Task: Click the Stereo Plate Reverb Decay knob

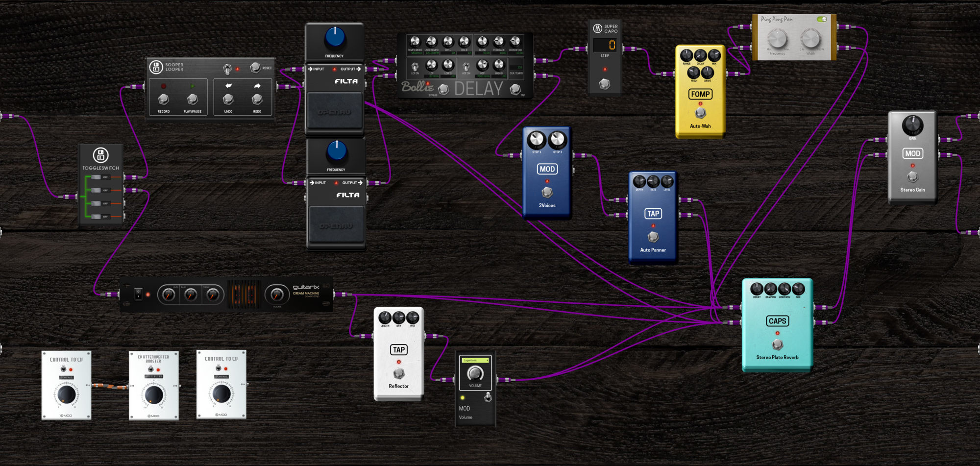Action: [x=757, y=289]
